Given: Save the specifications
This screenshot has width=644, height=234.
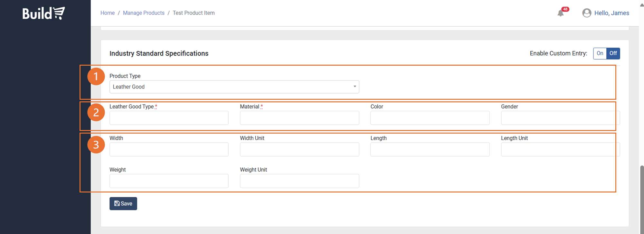Looking at the screenshot, I should pos(123,204).
